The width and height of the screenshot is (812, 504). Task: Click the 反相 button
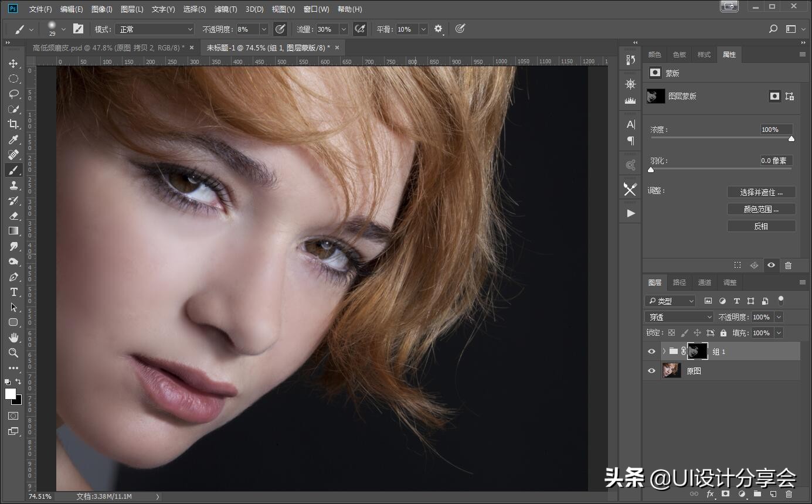click(x=761, y=226)
